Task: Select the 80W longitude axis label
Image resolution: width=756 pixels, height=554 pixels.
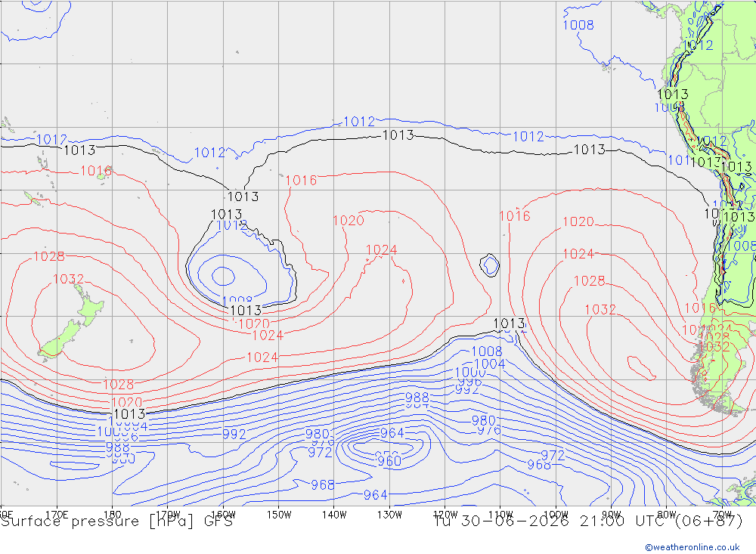Action: coord(667,515)
